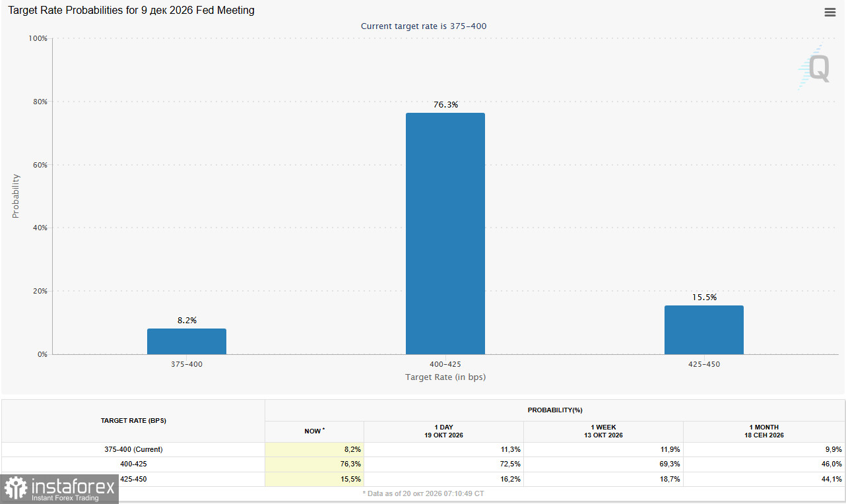Click the 60% y-axis tick label
The image size is (846, 504).
(40, 165)
